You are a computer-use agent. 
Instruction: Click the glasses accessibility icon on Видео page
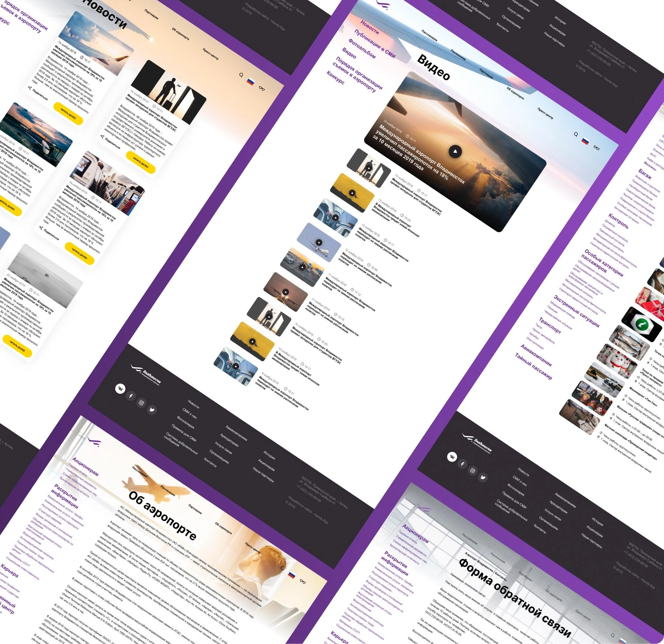coord(596,148)
